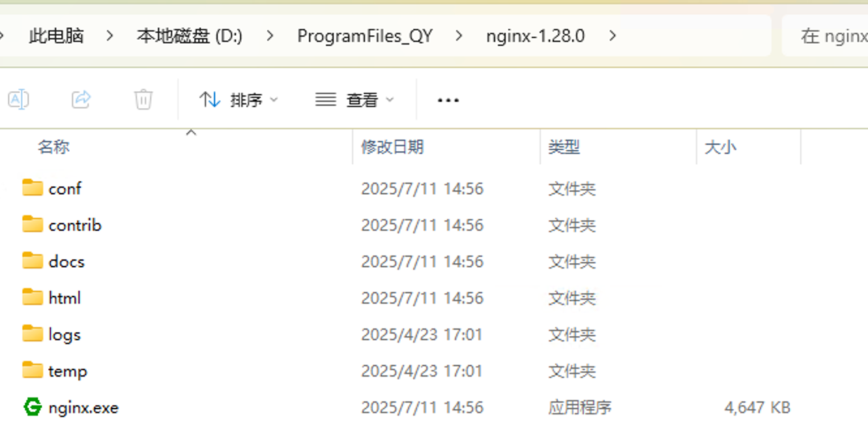Select the html folder icon
Screen dimensions: 868x443
tap(33, 297)
